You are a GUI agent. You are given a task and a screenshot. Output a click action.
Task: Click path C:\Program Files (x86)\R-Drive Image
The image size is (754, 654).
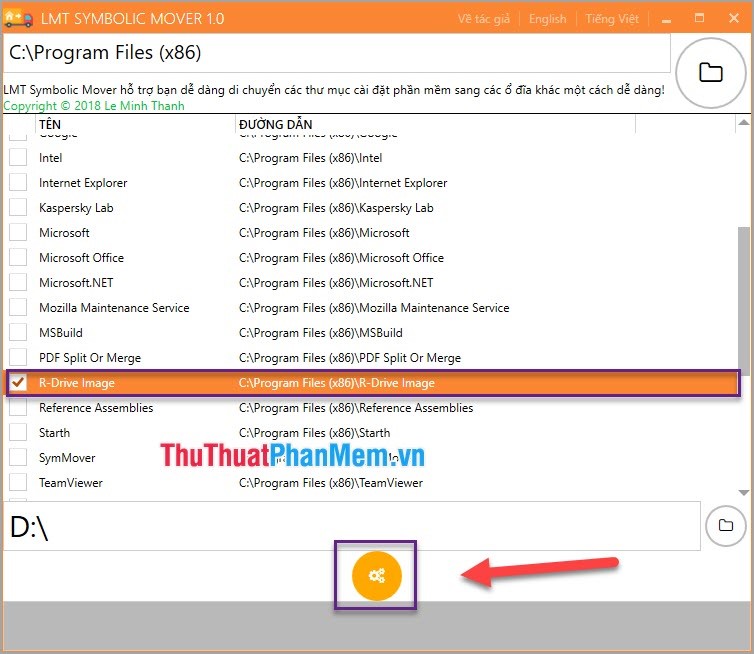pyautogui.click(x=336, y=383)
